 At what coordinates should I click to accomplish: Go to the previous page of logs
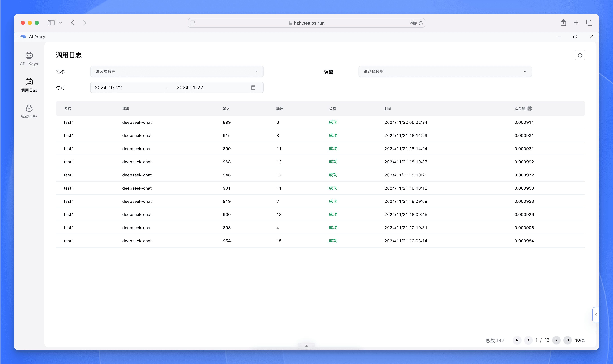(x=528, y=340)
